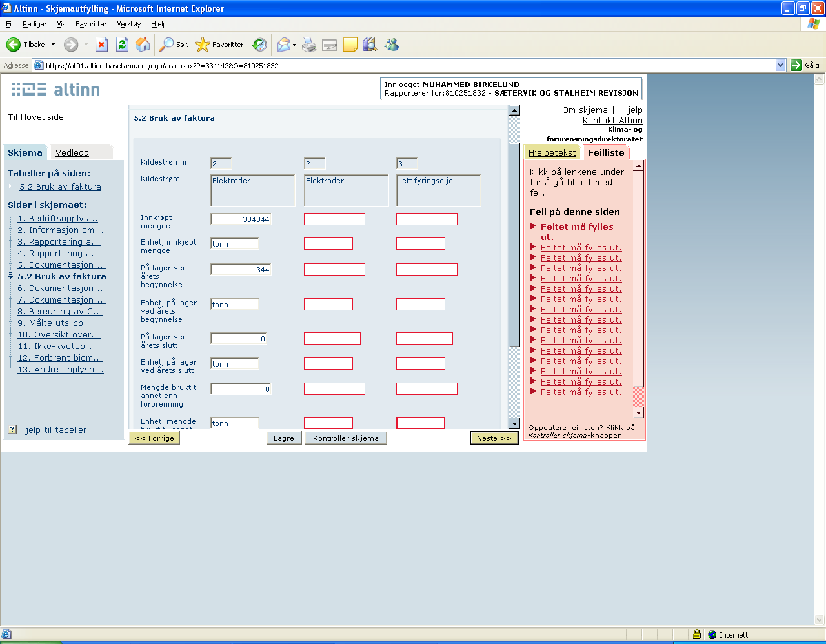826x644 pixels.
Task: Click the forward arrow toolbar icon
Action: coord(71,45)
